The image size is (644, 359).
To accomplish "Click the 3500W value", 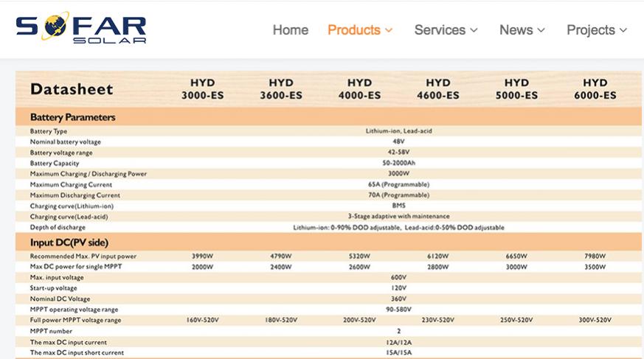I will (x=595, y=267).
